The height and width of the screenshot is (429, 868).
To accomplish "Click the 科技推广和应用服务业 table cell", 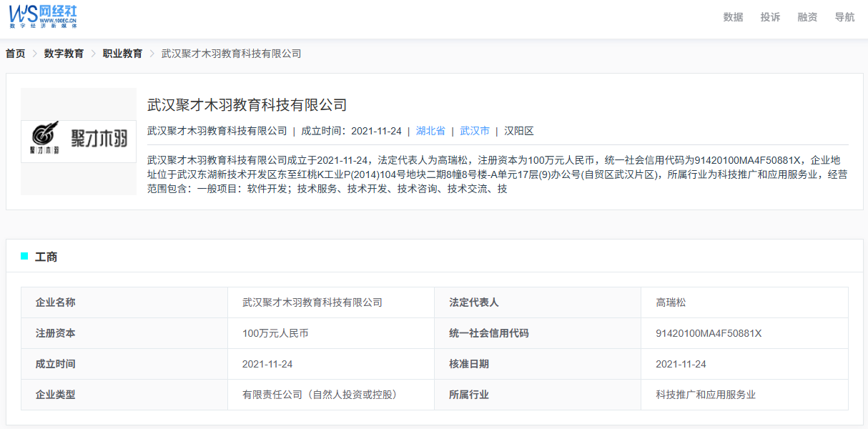I will pos(744,395).
